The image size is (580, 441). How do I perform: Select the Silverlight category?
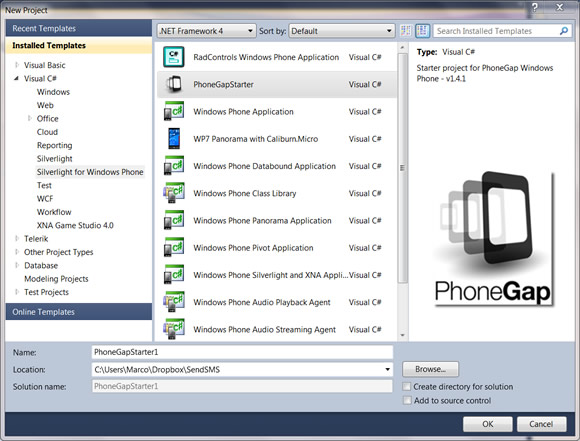pos(55,159)
